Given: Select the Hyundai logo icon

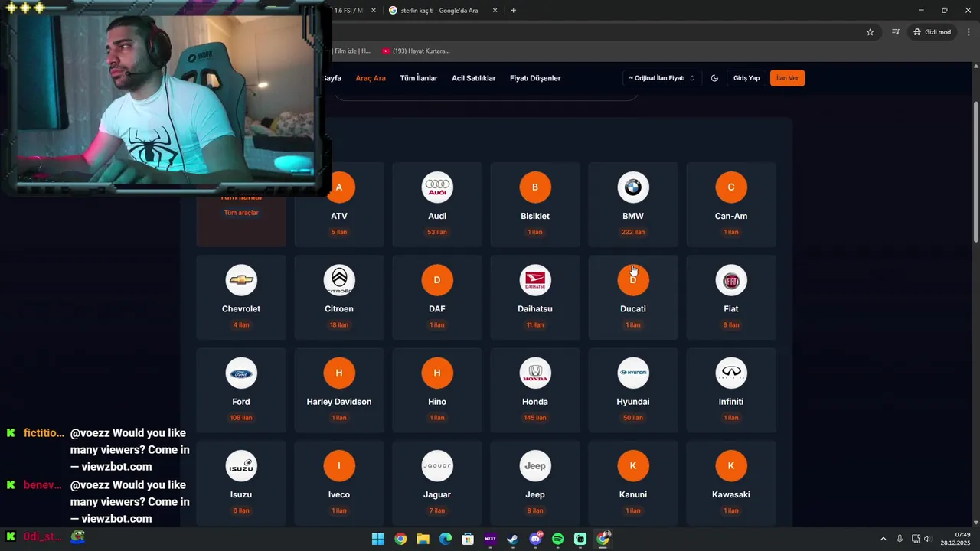Looking at the screenshot, I should click(633, 373).
